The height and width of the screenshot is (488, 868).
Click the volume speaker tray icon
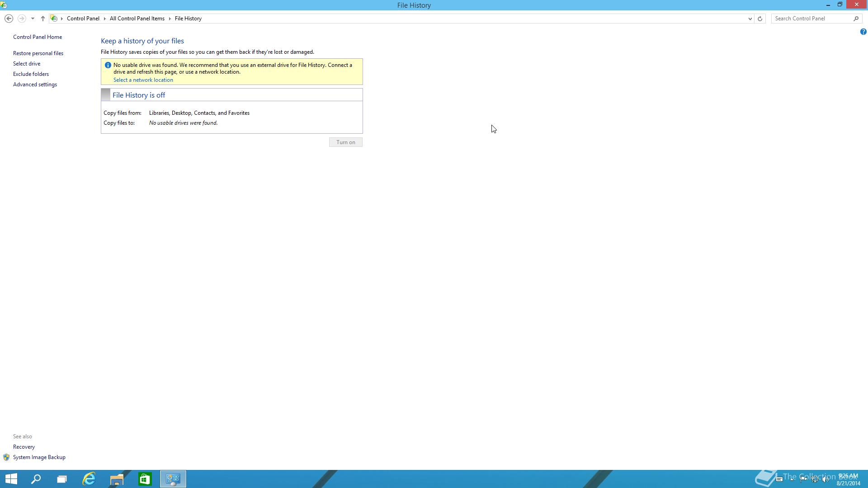(826, 479)
